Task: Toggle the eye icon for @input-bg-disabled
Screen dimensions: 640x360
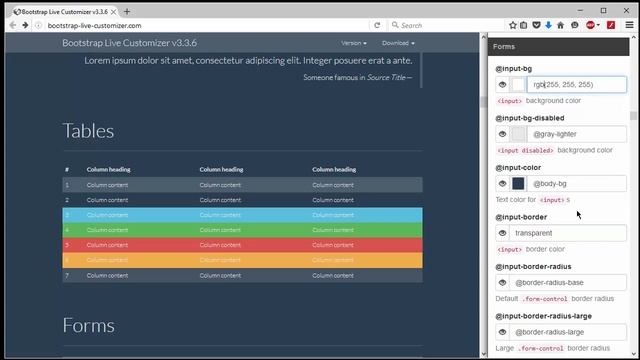Action: (x=502, y=134)
